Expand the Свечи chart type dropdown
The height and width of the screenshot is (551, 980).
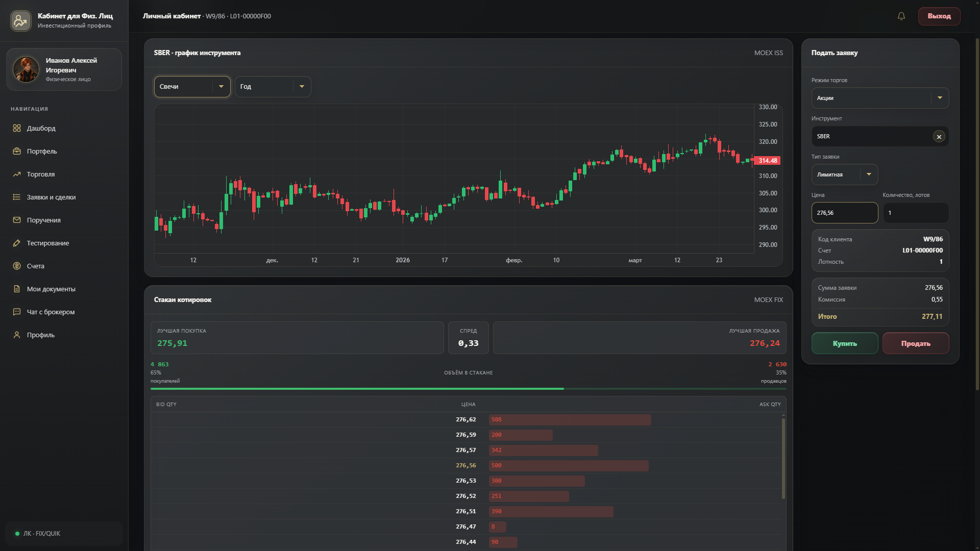coord(192,87)
